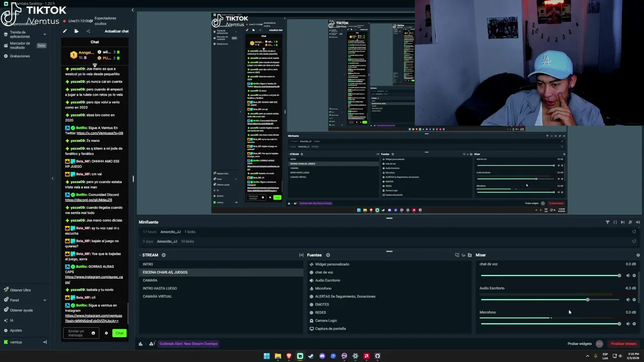Image resolution: width=644 pixels, height=362 pixels.
Task: Click the pencil edit icon above chat
Action: [64, 31]
